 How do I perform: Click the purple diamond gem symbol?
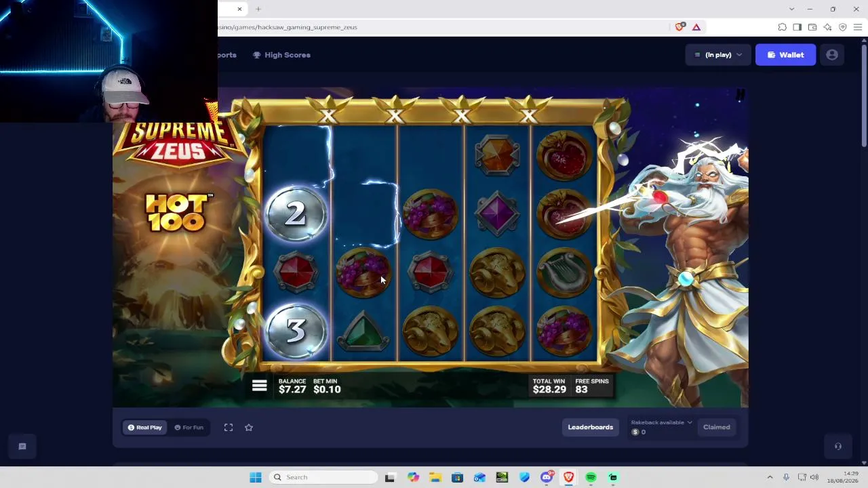pyautogui.click(x=497, y=214)
